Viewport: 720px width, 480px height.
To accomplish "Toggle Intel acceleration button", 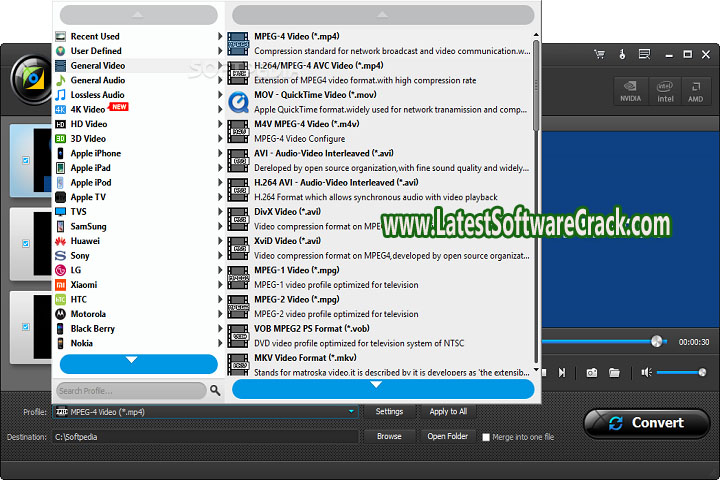I will point(665,92).
